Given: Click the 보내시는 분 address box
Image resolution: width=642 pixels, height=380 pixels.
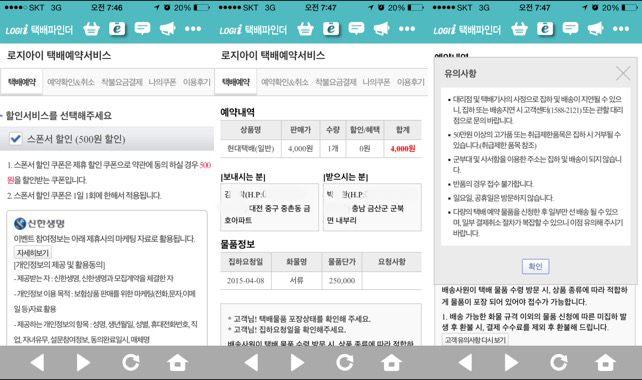Looking at the screenshot, I should pyautogui.click(x=269, y=207).
